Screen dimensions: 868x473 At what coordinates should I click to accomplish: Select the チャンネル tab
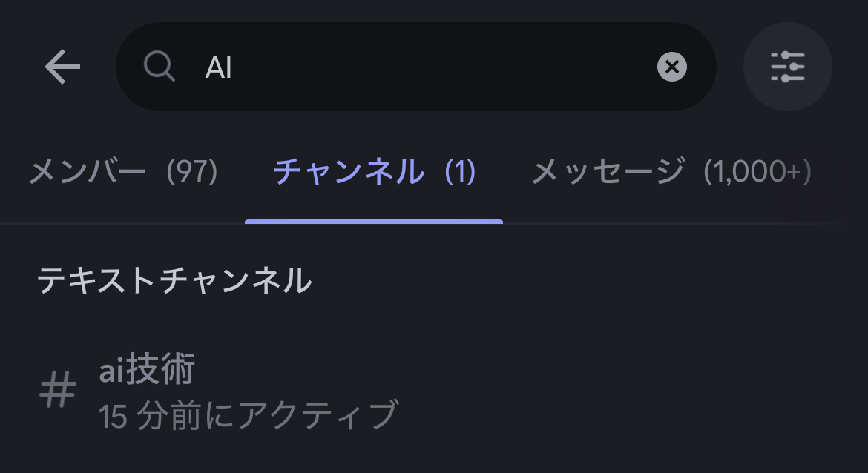coord(374,173)
